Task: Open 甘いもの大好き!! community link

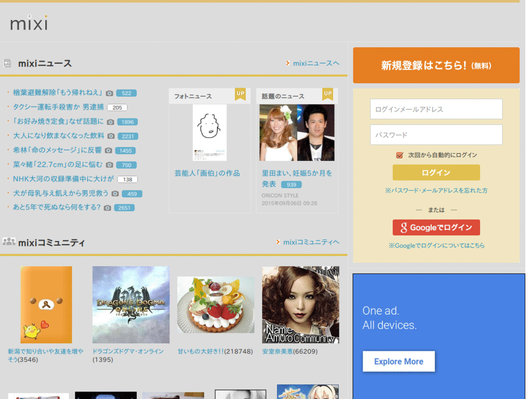Action: [201, 352]
